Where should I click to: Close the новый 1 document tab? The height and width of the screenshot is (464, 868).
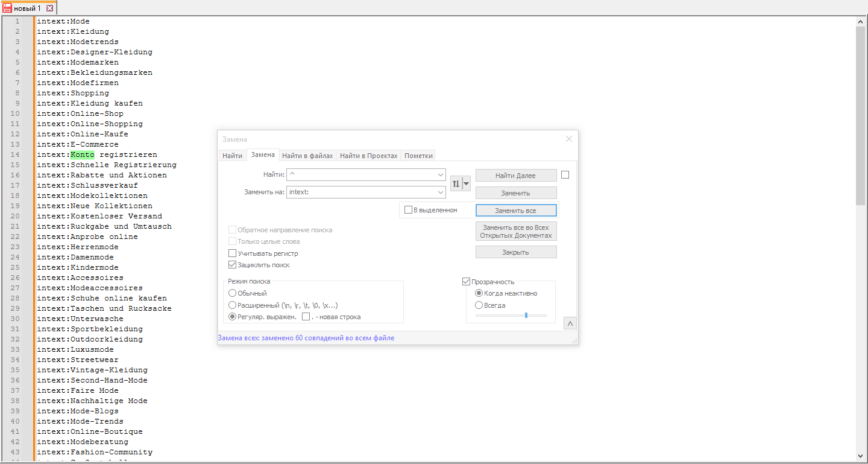[x=50, y=8]
